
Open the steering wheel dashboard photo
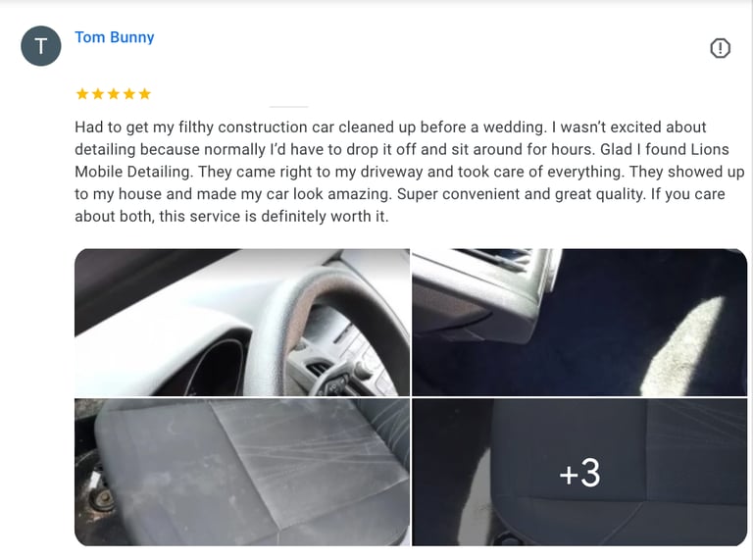pyautogui.click(x=242, y=323)
